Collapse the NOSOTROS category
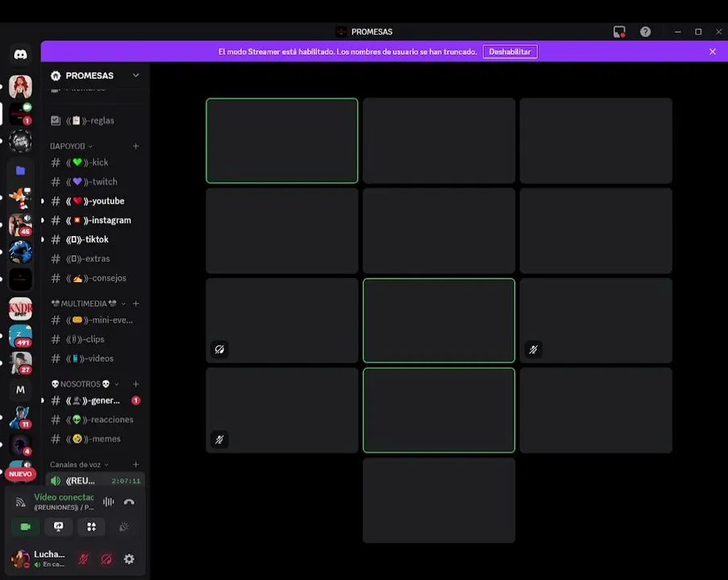Screen dimensions: 728x580 click(85, 384)
